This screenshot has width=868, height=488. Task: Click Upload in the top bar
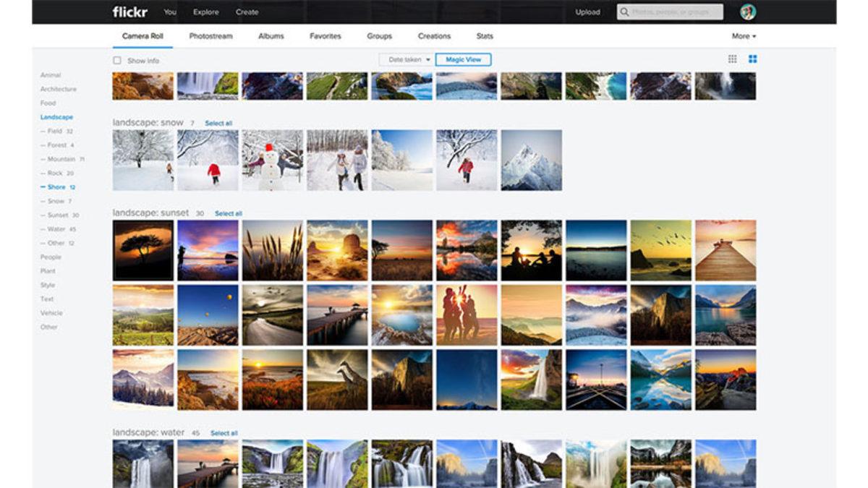point(587,12)
